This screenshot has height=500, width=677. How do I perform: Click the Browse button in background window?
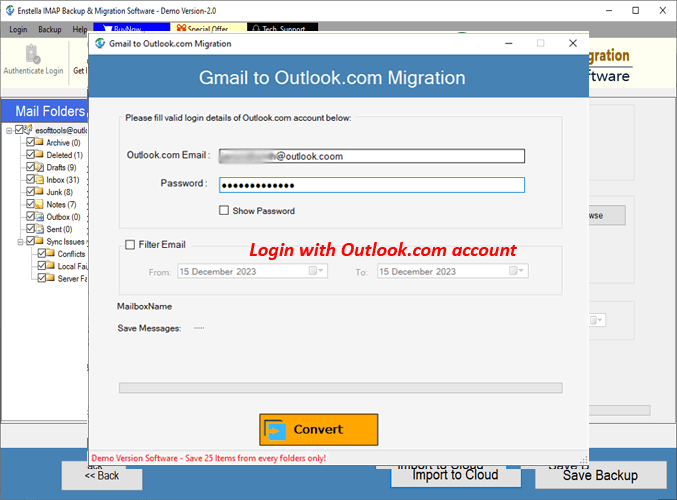click(607, 215)
